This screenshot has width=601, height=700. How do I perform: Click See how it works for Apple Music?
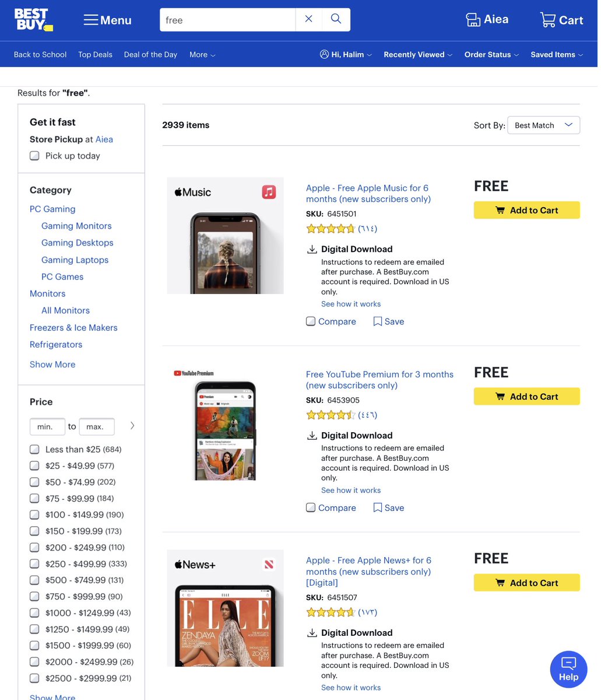tap(351, 304)
